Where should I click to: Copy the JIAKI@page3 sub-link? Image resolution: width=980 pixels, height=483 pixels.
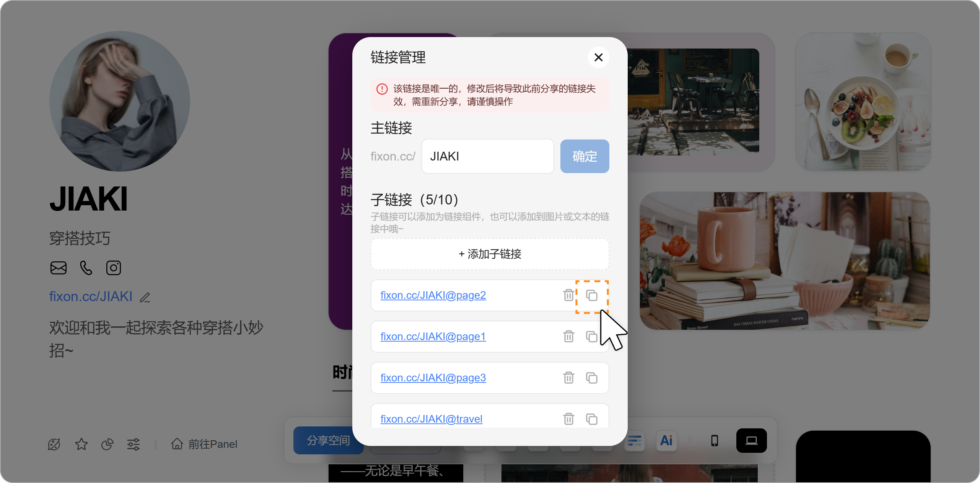[x=592, y=378]
